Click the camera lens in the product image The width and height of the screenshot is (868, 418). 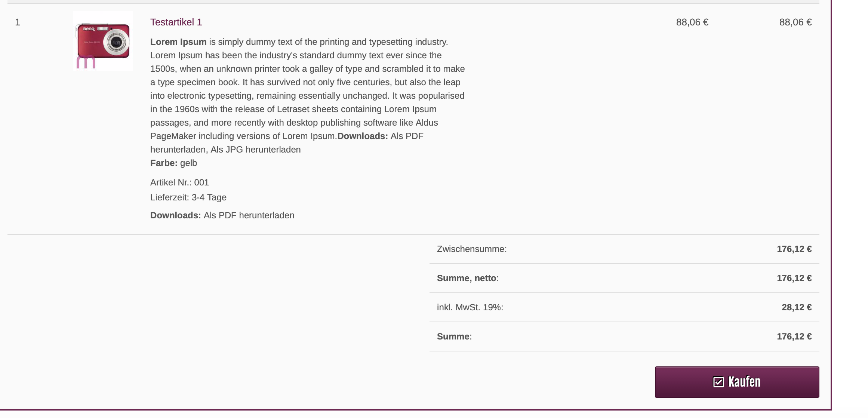[x=116, y=42]
